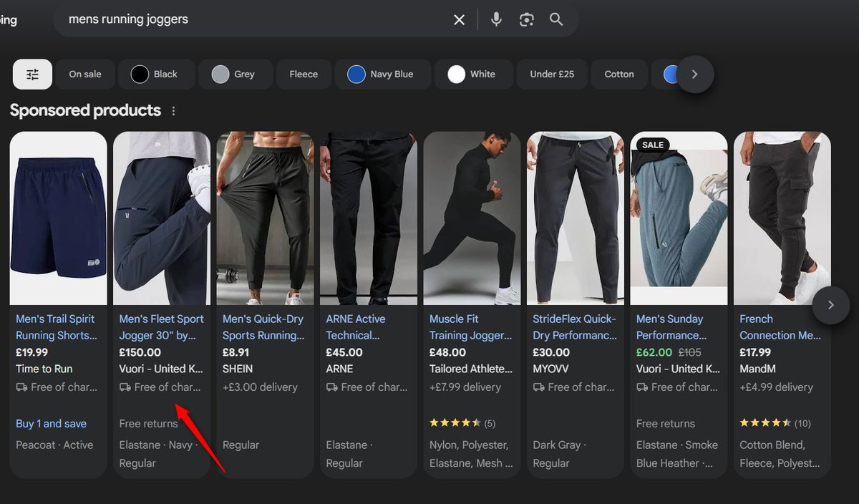Image resolution: width=859 pixels, height=504 pixels.
Task: Apply the Fleece filter chip
Action: tap(304, 74)
